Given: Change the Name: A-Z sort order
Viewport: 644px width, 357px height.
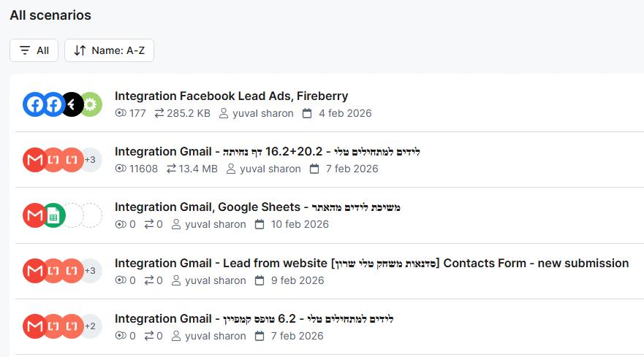Looking at the screenshot, I should point(109,50).
